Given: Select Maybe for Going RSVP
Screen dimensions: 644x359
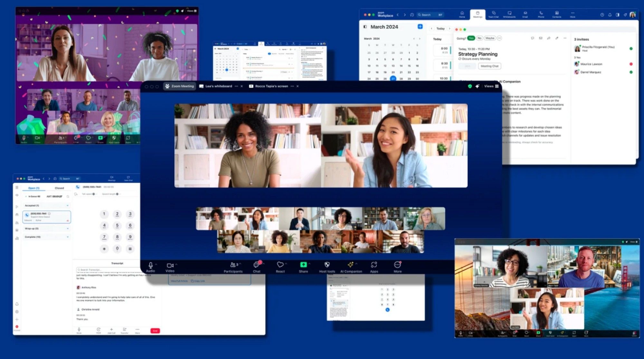Looking at the screenshot, I should (490, 38).
